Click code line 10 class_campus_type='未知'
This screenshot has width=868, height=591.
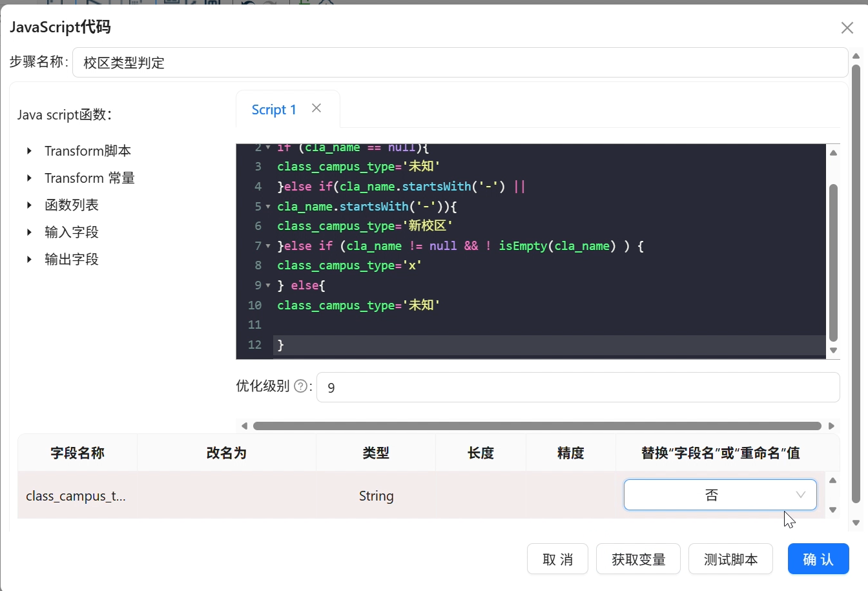(x=358, y=305)
